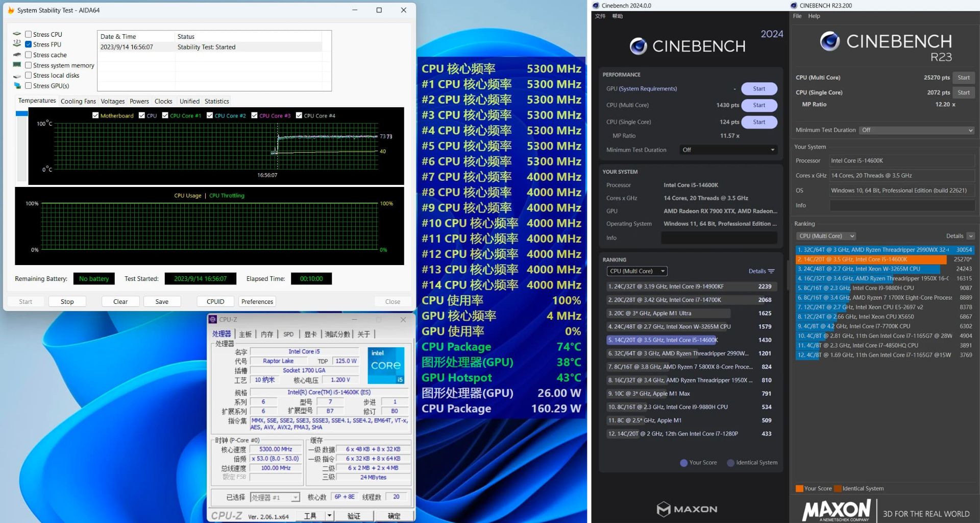980x523 pixels.
Task: Enable the Stress CPU checkbox
Action: pos(29,34)
